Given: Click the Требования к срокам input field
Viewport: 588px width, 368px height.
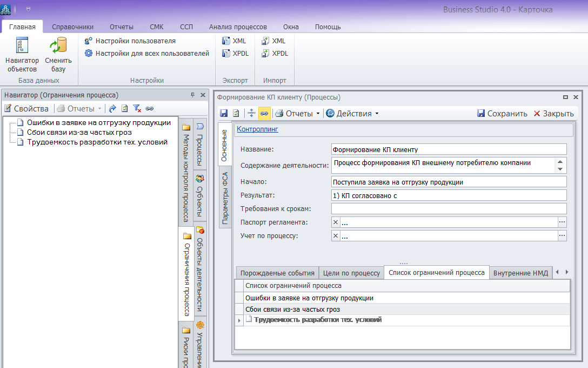Looking at the screenshot, I should point(449,209).
